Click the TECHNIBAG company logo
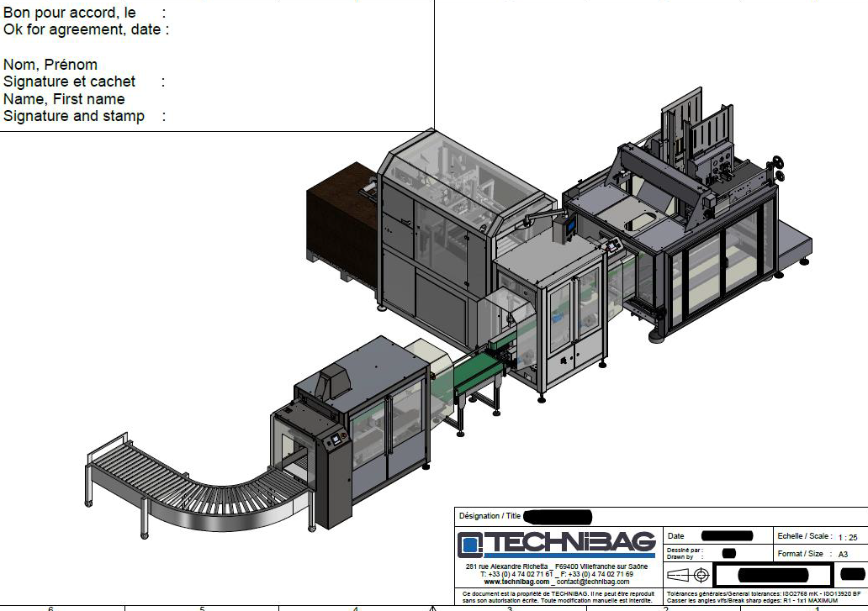This screenshot has width=868, height=611. pos(556,545)
